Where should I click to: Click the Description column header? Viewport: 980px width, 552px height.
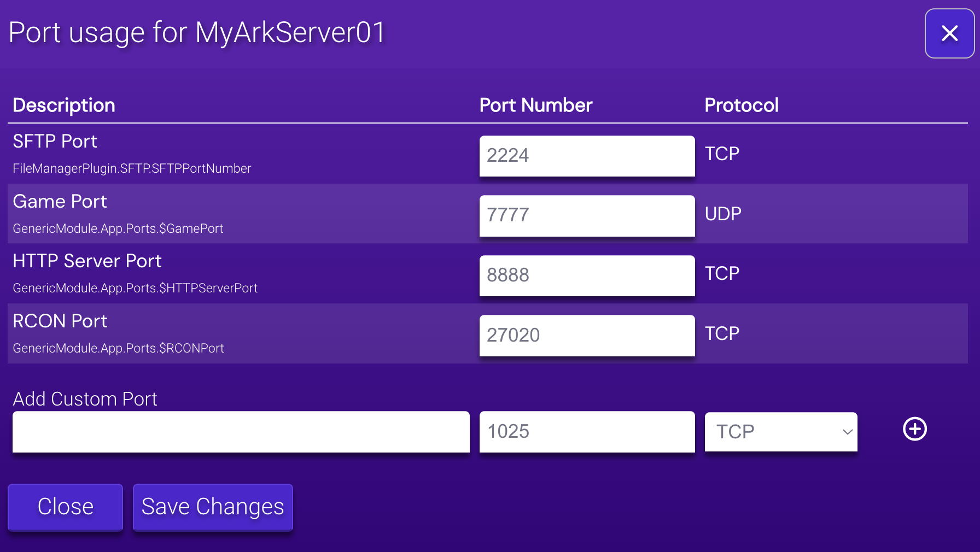(x=63, y=105)
